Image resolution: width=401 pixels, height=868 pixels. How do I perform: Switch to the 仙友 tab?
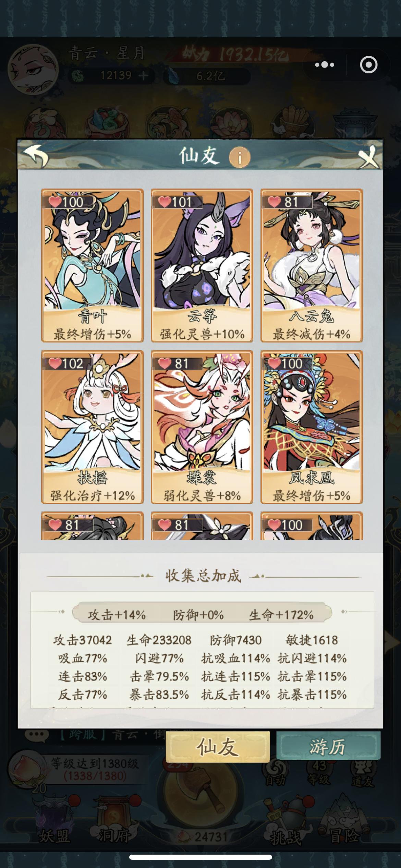coord(218,747)
